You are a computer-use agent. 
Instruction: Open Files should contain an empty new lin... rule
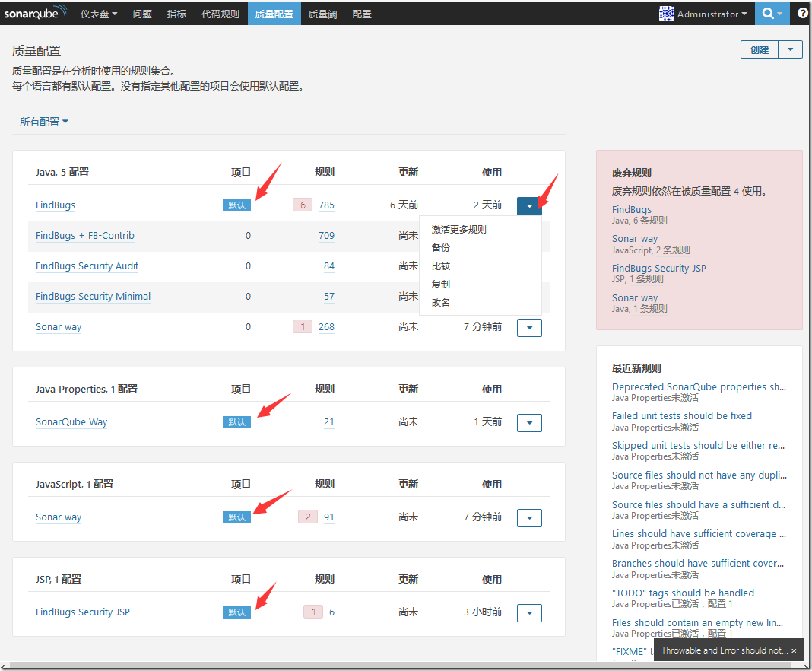[697, 623]
